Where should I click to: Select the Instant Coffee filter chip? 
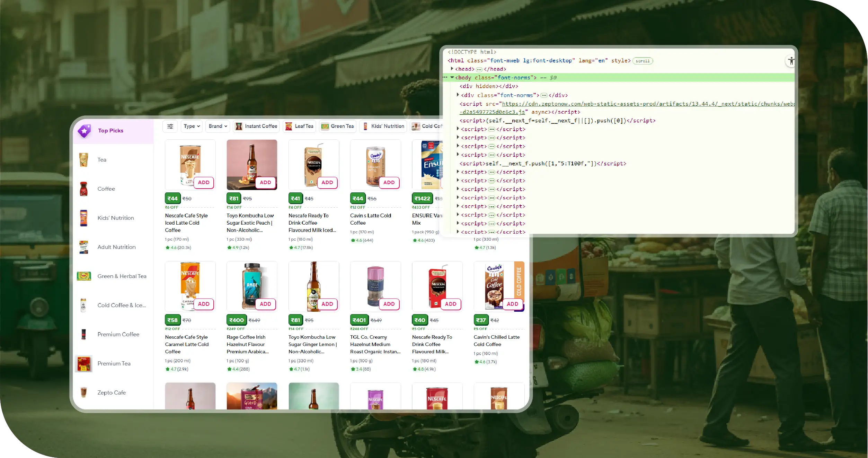click(257, 126)
